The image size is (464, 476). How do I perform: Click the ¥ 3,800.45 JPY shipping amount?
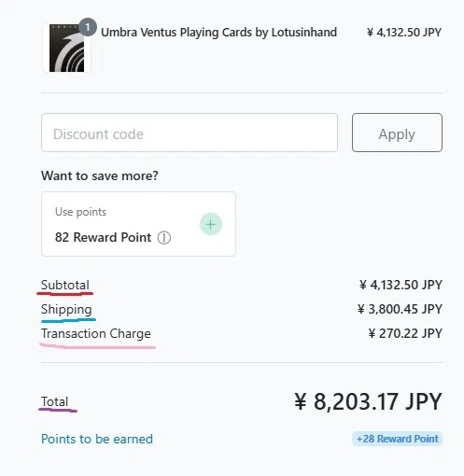click(400, 309)
